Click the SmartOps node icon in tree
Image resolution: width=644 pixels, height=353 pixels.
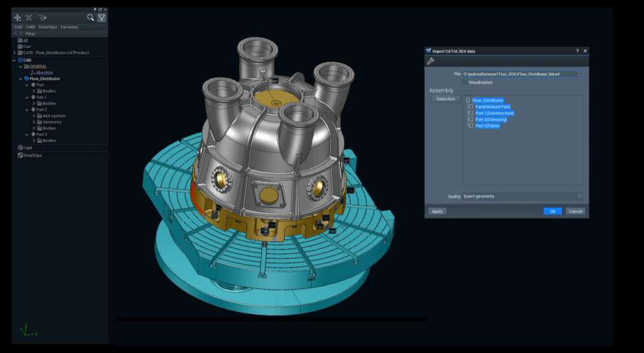point(20,155)
